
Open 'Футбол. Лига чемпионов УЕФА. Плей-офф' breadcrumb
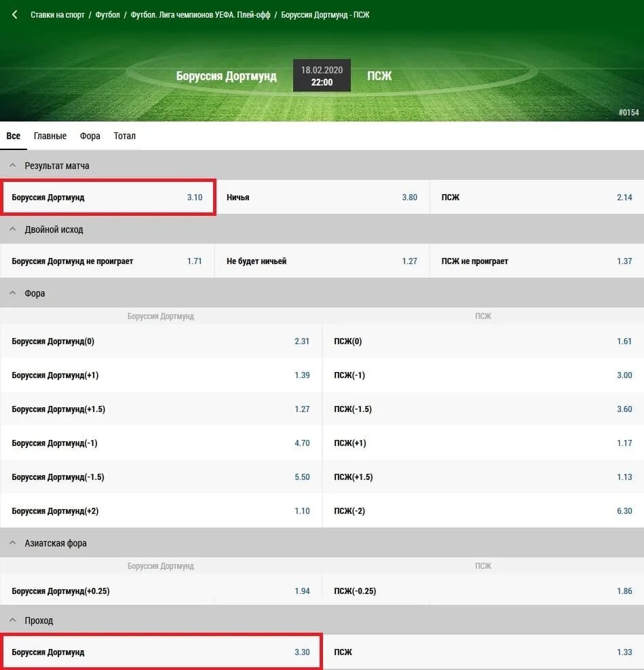click(x=200, y=15)
